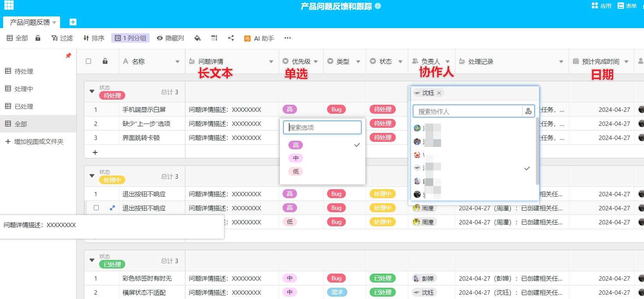Select the 低 priority option in dropdown

tap(296, 172)
